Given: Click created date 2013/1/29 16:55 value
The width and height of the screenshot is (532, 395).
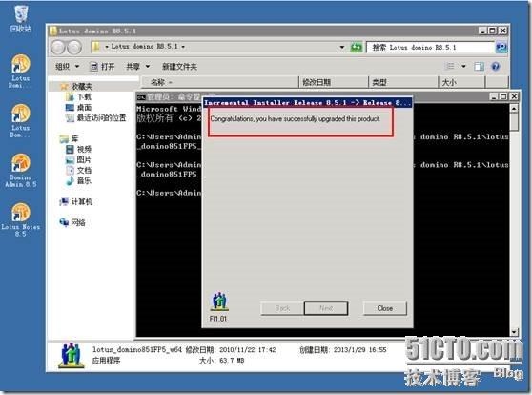Looking at the screenshot, I should [360, 349].
